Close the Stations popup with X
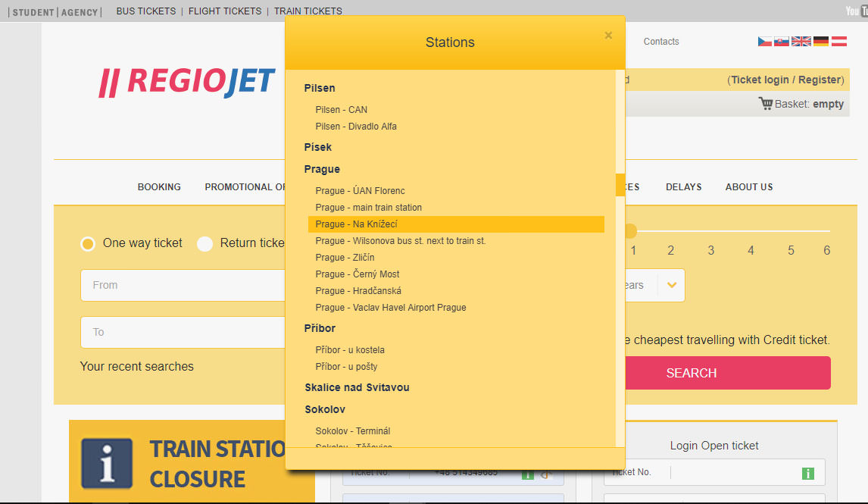 point(608,36)
